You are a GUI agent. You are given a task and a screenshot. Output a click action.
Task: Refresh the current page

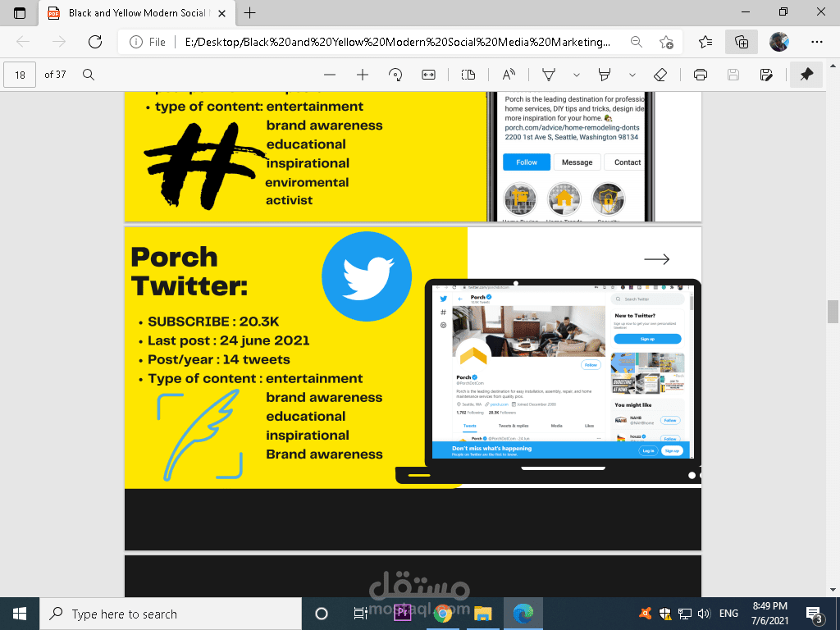(x=95, y=42)
